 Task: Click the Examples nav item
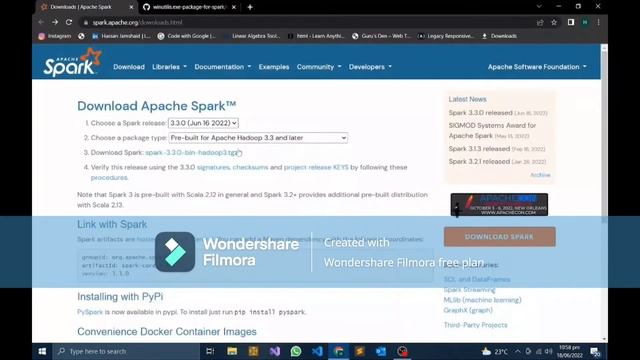point(274,67)
